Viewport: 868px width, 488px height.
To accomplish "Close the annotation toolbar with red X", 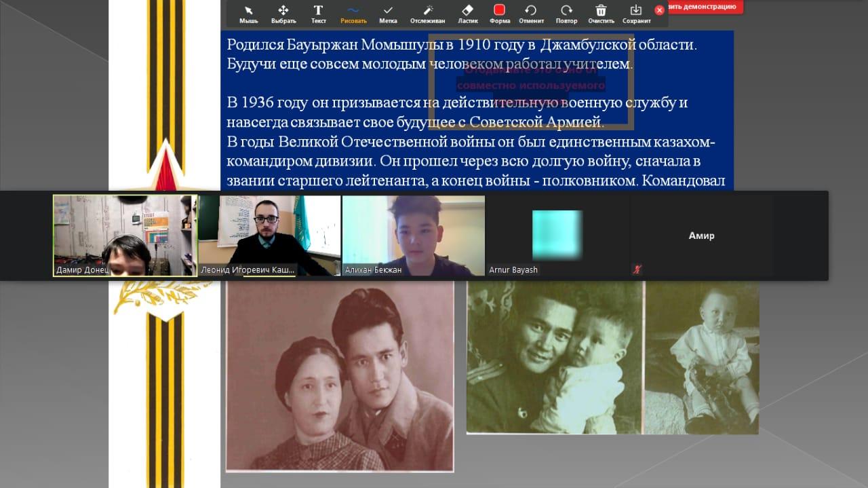I will click(659, 10).
